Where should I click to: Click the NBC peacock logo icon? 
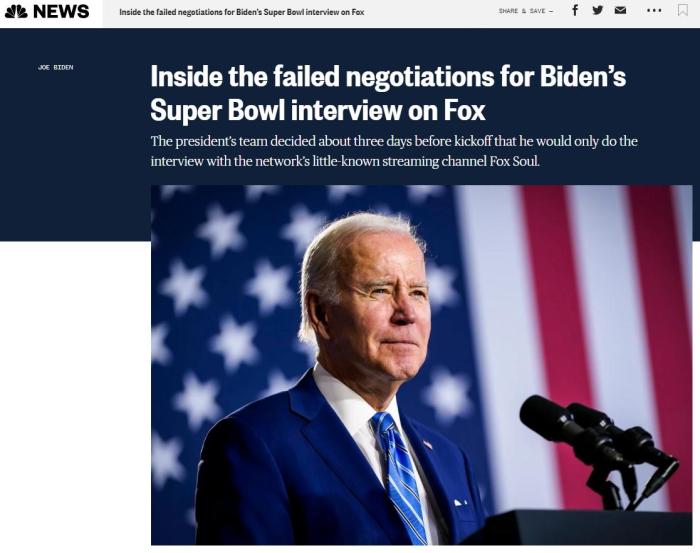[16, 12]
